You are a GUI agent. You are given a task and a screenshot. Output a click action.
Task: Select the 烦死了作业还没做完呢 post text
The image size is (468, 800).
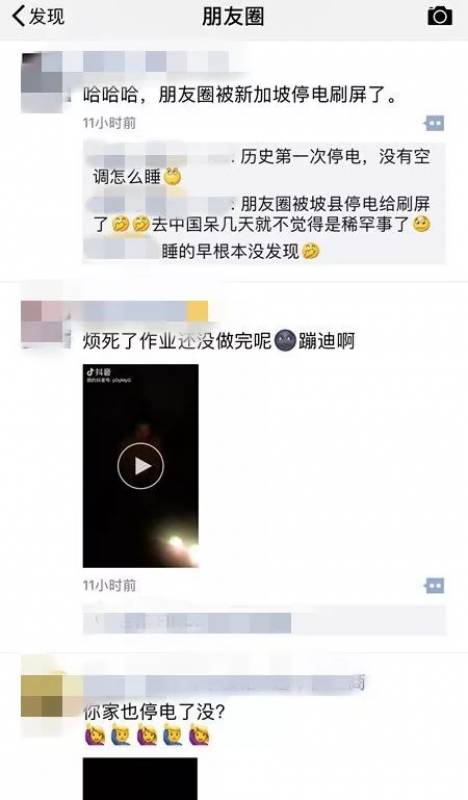(219, 341)
